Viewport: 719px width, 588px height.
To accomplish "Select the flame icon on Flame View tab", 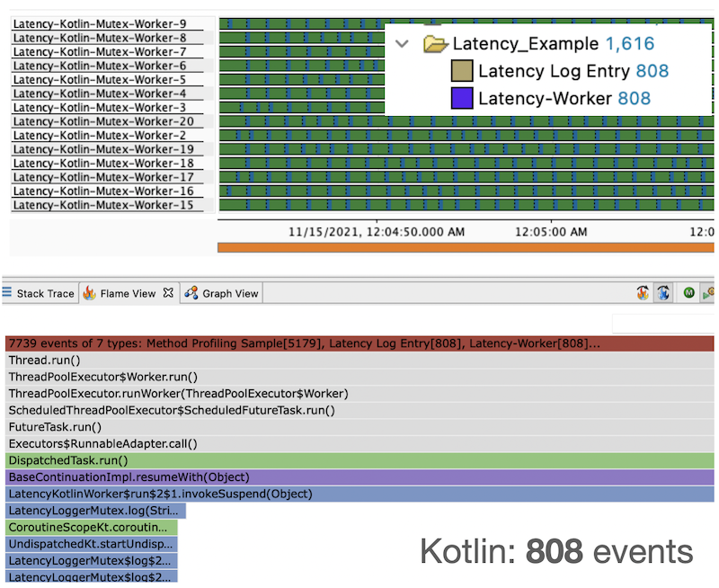I will coord(90,292).
